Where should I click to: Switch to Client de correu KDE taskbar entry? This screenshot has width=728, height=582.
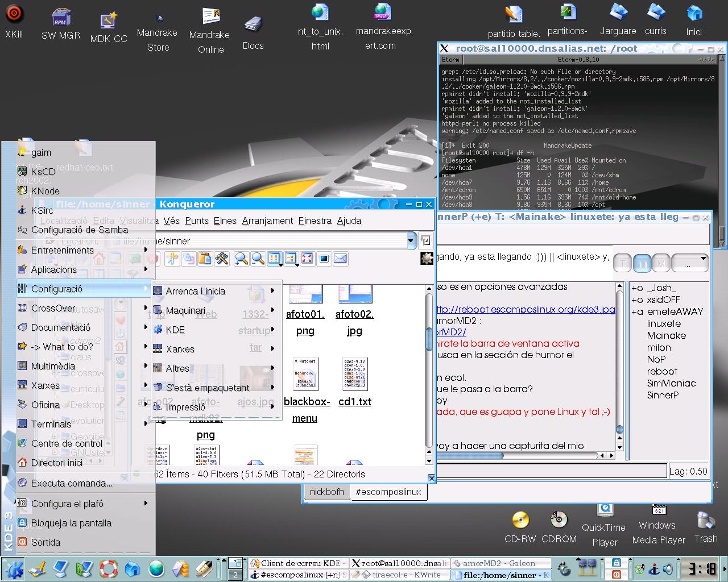(x=298, y=563)
